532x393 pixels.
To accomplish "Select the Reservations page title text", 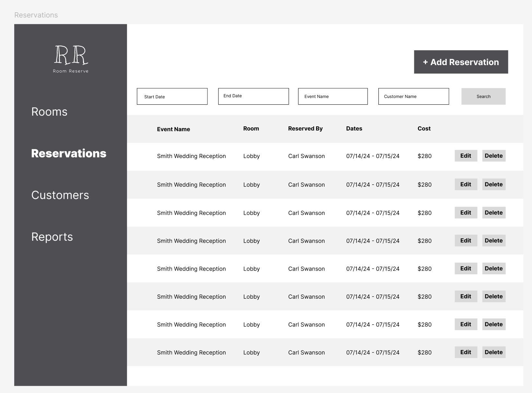I will [36, 15].
